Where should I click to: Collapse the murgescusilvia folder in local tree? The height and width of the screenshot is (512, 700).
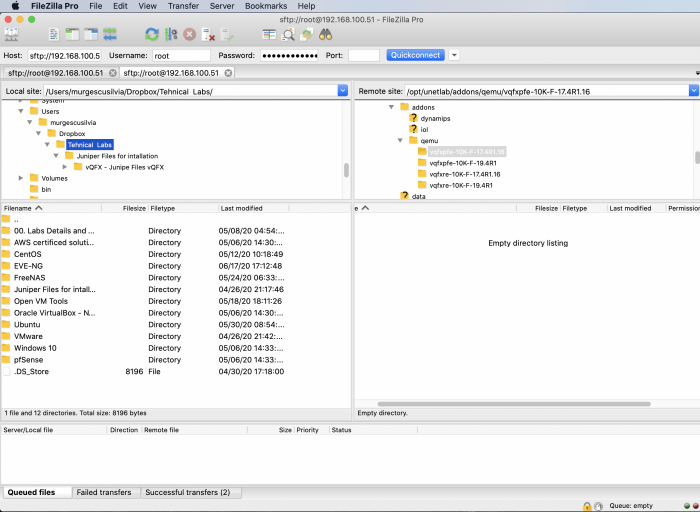pos(30,122)
